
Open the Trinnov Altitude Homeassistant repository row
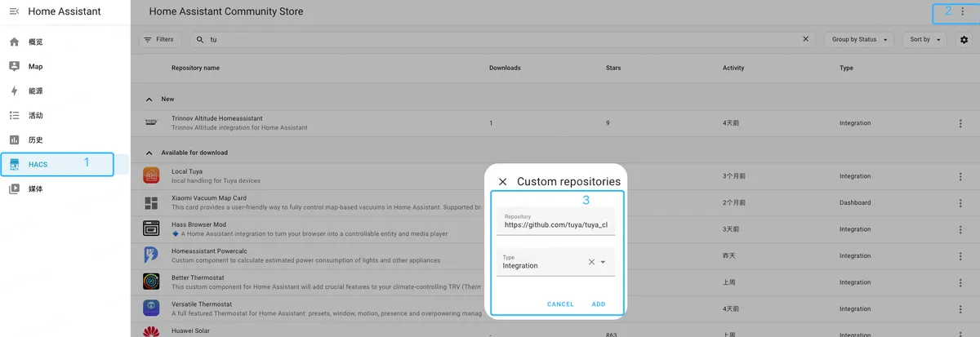pos(555,123)
